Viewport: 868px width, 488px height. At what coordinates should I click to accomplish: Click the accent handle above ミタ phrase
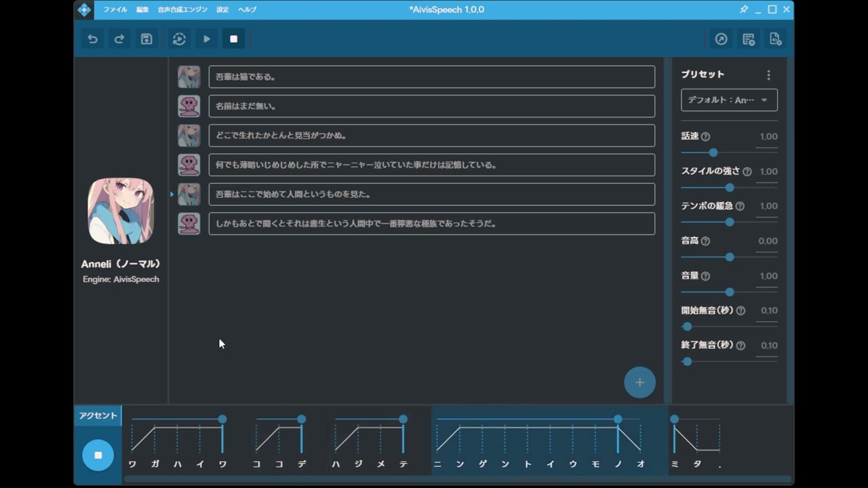(674, 420)
